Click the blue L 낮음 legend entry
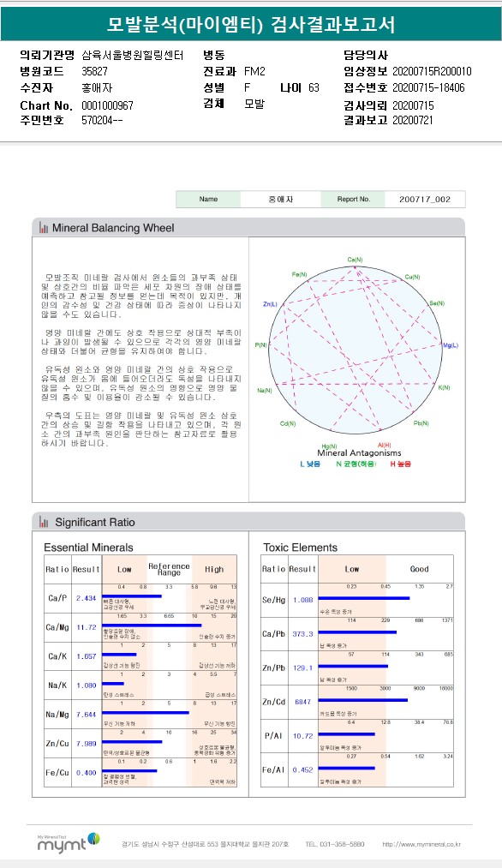Viewport: 502px width, 868px height. (x=310, y=464)
